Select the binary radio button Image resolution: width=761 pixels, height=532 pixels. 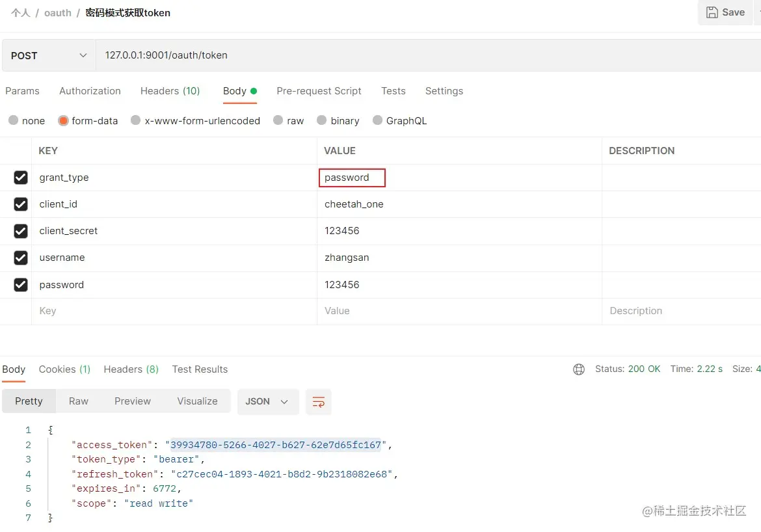(322, 120)
